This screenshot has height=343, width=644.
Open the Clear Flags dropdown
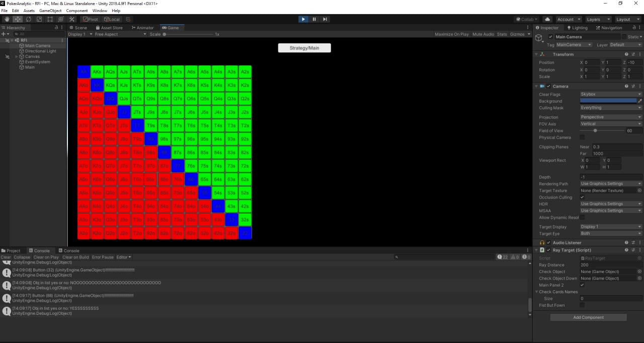point(611,94)
